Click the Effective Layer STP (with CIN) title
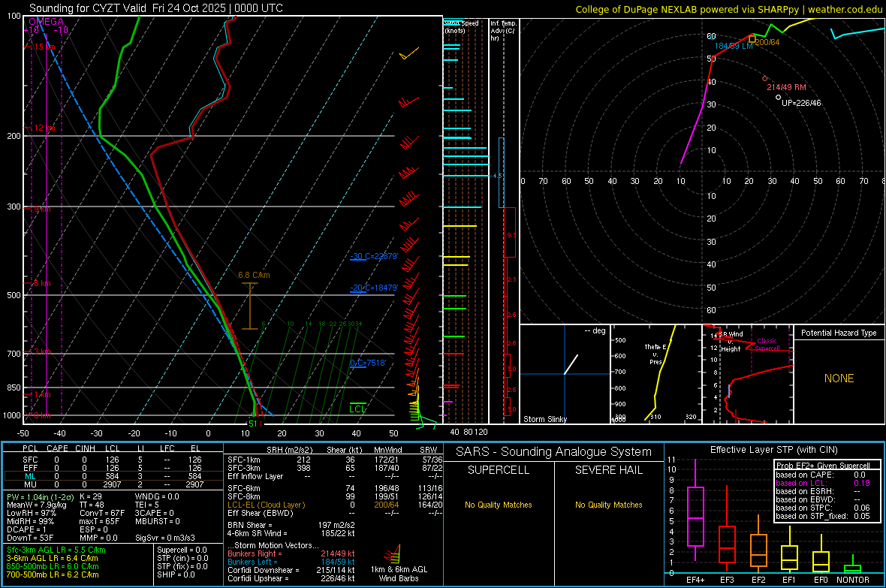 point(773,450)
